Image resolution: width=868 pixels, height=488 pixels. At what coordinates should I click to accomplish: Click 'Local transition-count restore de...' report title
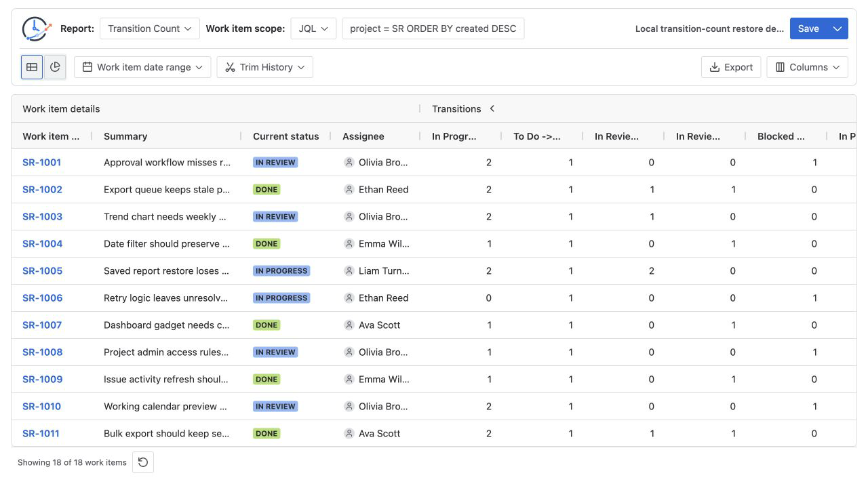pyautogui.click(x=709, y=28)
